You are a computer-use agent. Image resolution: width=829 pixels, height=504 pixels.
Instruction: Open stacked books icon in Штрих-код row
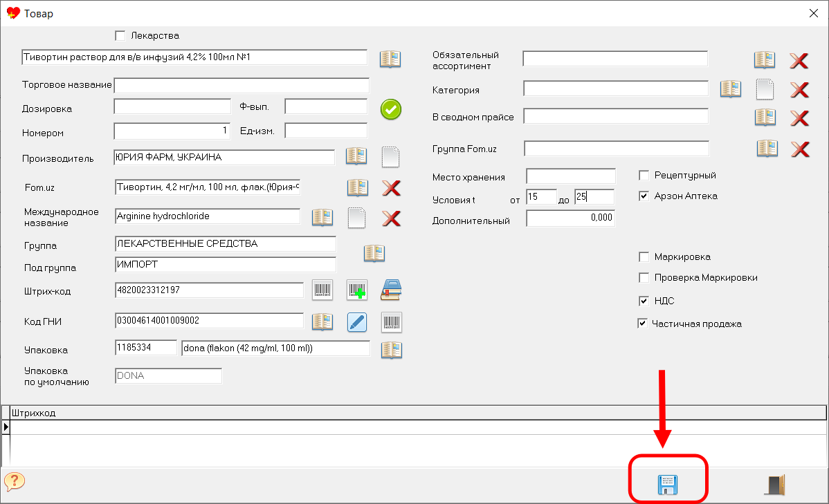[391, 290]
